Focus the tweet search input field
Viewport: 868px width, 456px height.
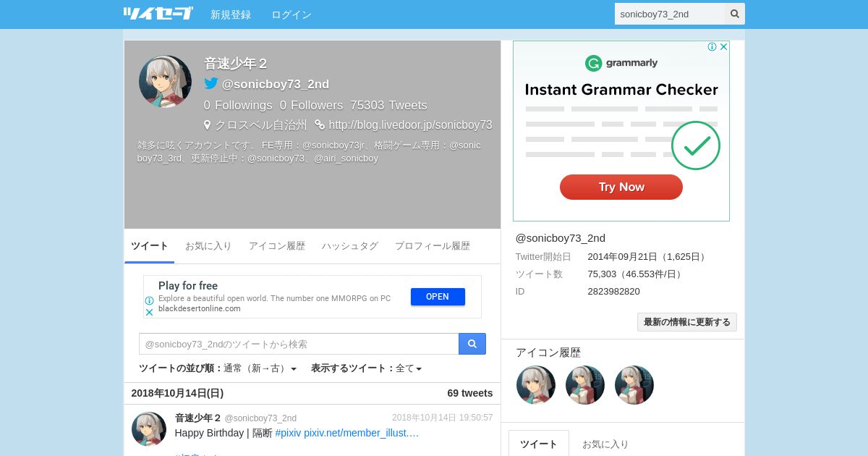[x=299, y=344]
